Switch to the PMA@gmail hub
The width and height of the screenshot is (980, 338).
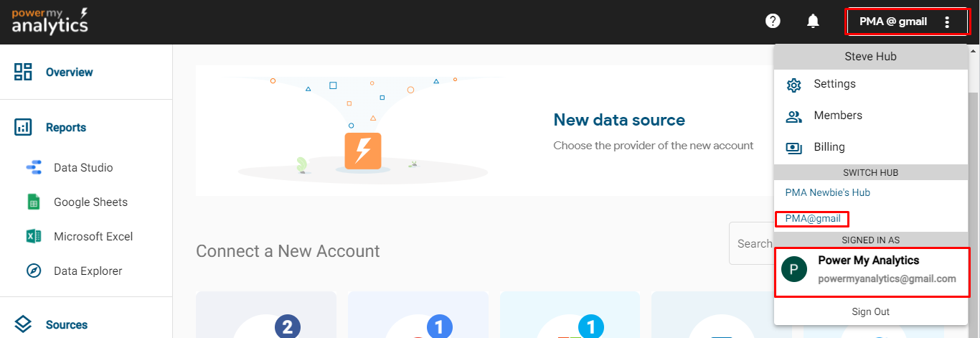point(813,218)
